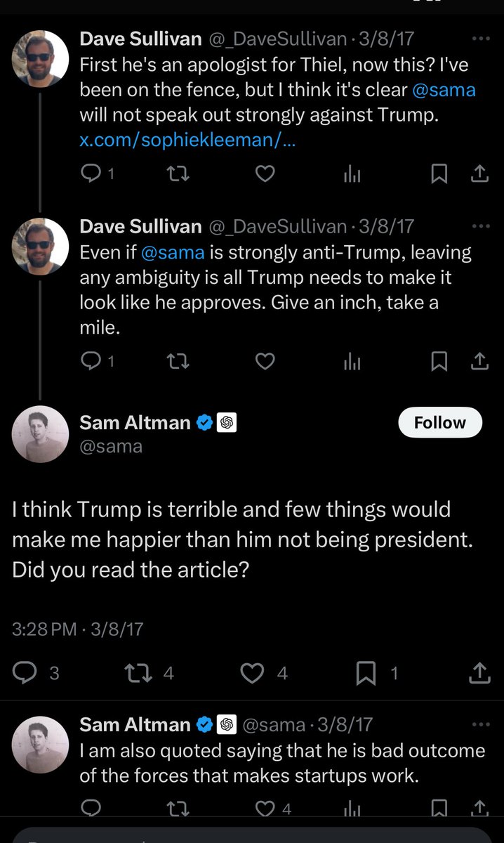Share Dave Sullivan's first tweet

pos(479,174)
